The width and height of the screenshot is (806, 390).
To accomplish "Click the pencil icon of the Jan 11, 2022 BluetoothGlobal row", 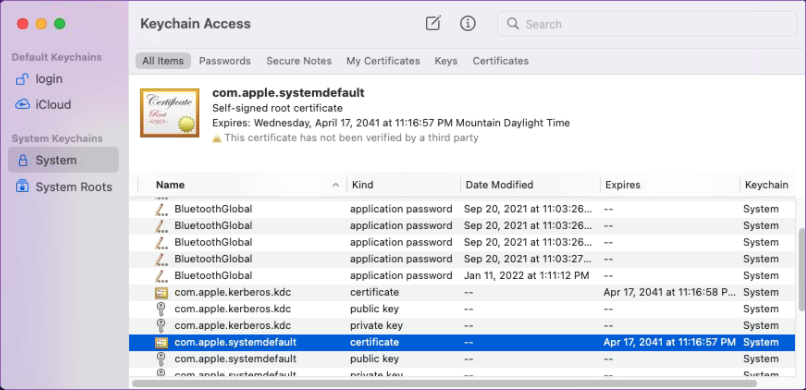I will point(161,276).
